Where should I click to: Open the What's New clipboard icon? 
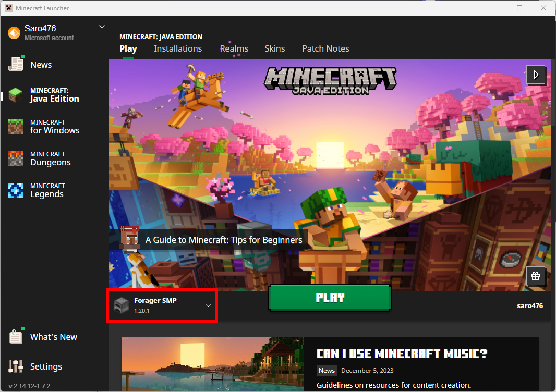(16, 336)
